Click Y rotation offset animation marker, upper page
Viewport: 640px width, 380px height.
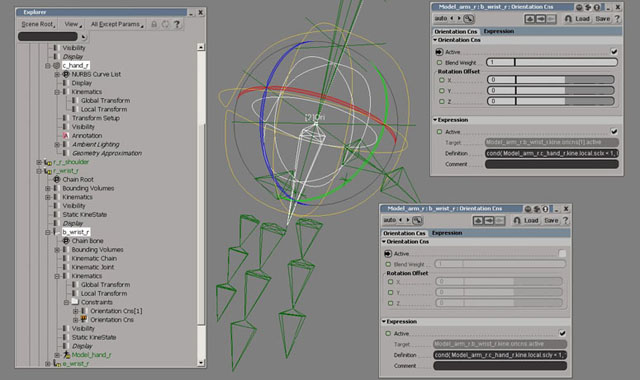coord(442,91)
